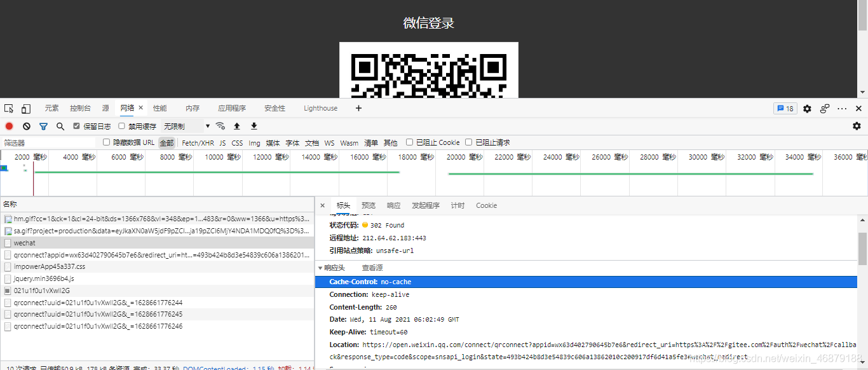The image size is (868, 370).
Task: Add new DevTools tab with plus icon
Action: (x=358, y=108)
